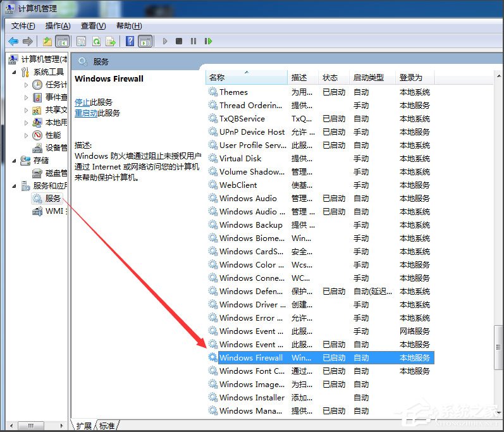Switch to the 标准 tab

(x=107, y=426)
